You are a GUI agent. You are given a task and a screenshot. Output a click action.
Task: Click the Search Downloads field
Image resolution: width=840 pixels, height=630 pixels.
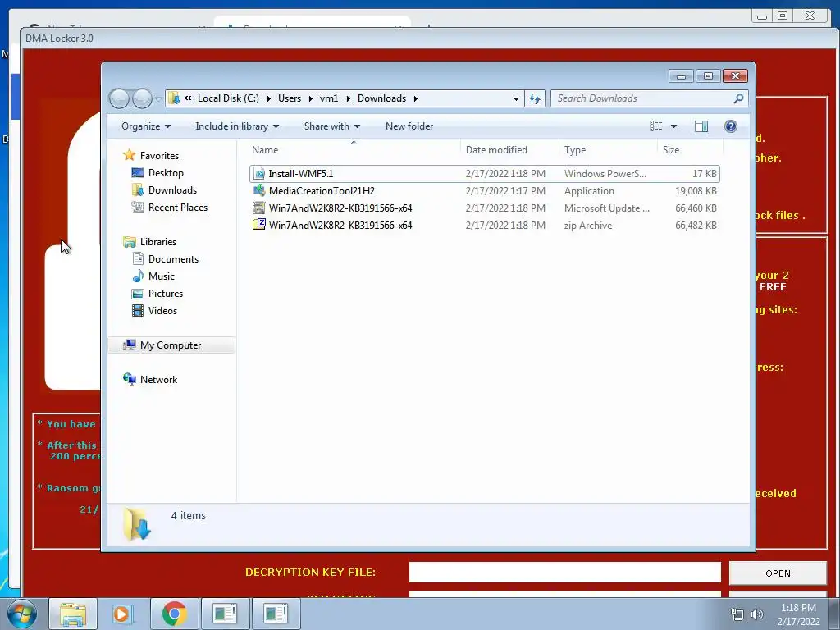tap(643, 98)
